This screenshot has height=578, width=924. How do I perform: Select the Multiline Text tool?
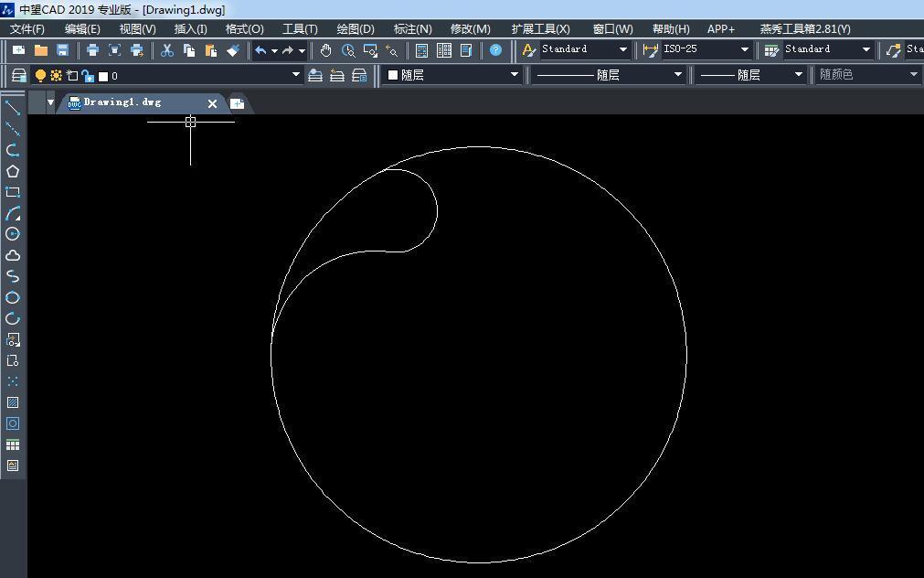coord(13,466)
